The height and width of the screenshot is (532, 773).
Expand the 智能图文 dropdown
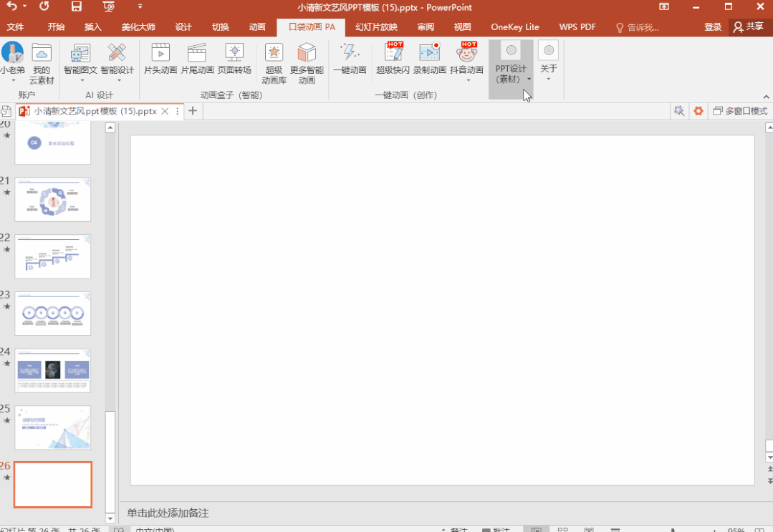81,80
